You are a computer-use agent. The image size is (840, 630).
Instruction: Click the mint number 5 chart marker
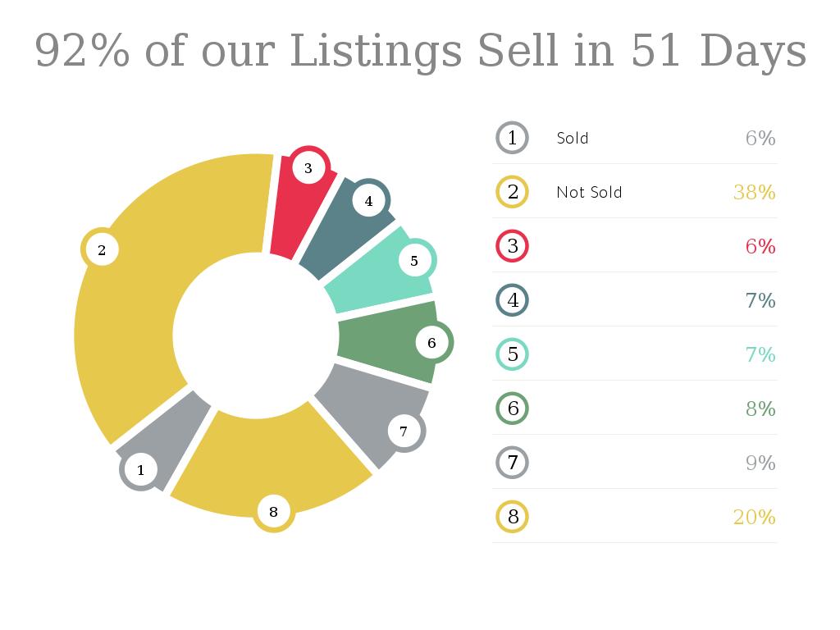click(414, 261)
